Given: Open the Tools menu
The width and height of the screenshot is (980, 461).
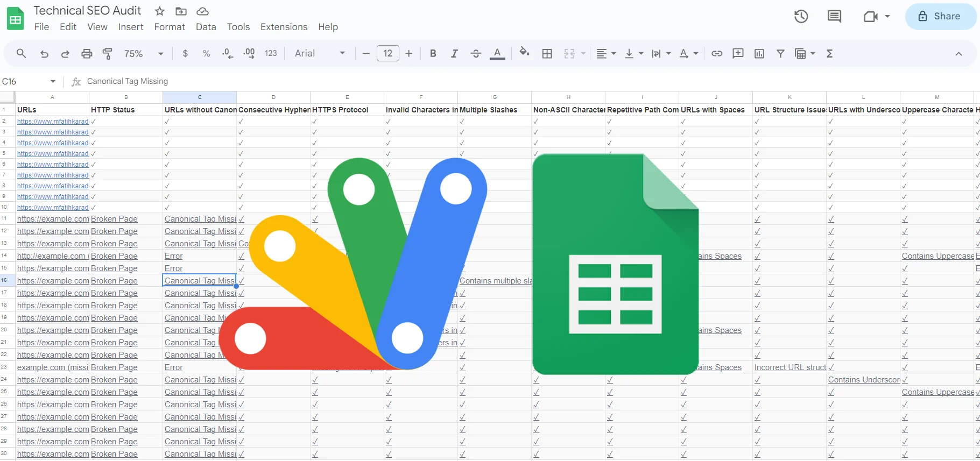Looking at the screenshot, I should pyautogui.click(x=238, y=27).
